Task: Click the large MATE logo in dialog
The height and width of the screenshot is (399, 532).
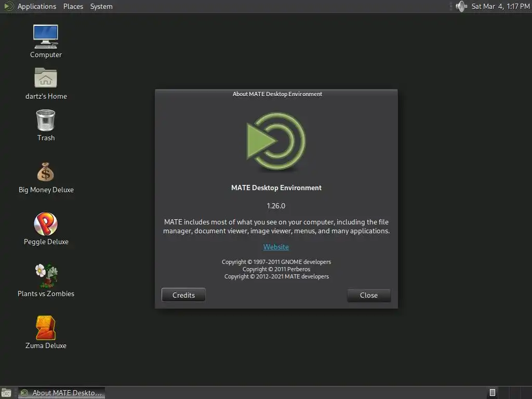Action: pyautogui.click(x=276, y=141)
